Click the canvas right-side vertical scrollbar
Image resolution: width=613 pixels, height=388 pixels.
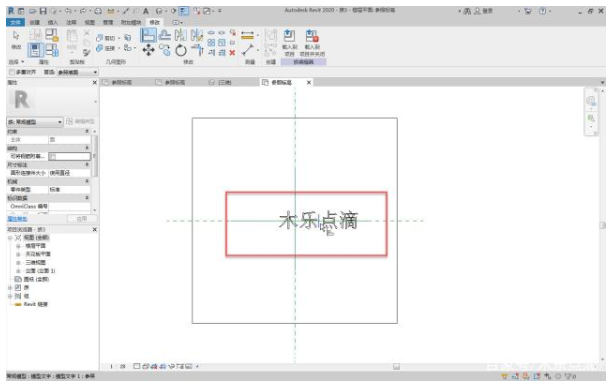[x=602, y=225]
